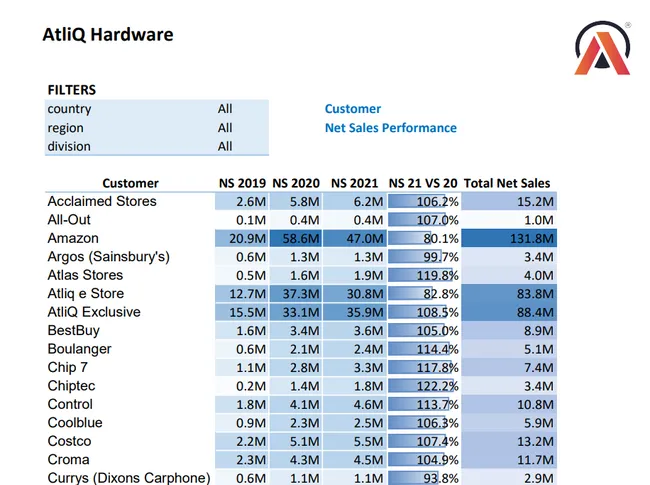Select the NS 21 VS 20 header

click(x=423, y=183)
